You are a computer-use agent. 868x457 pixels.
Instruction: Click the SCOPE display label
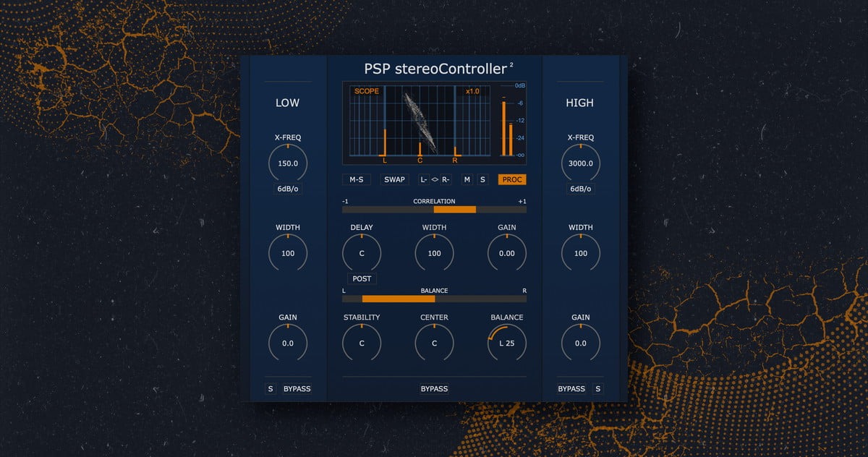point(367,91)
